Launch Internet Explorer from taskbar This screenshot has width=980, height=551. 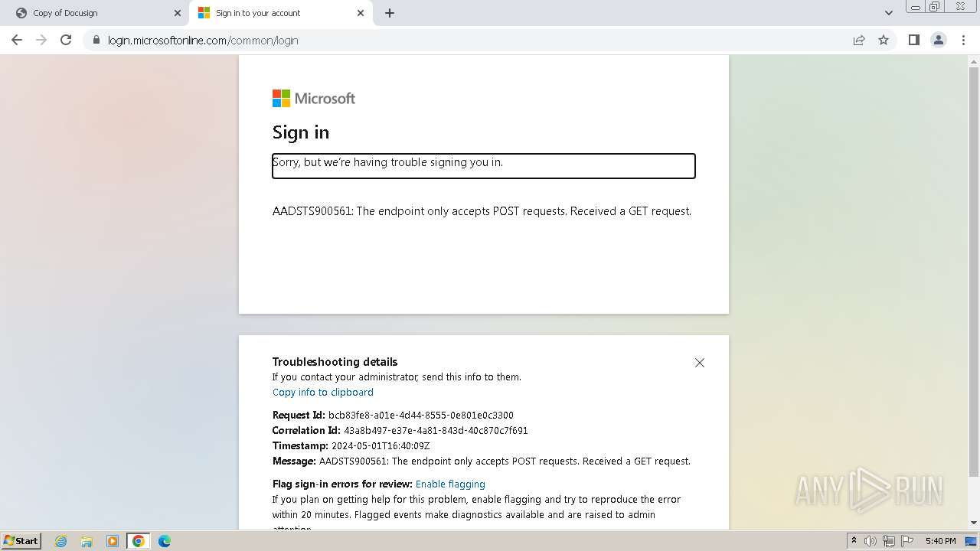coord(61,541)
